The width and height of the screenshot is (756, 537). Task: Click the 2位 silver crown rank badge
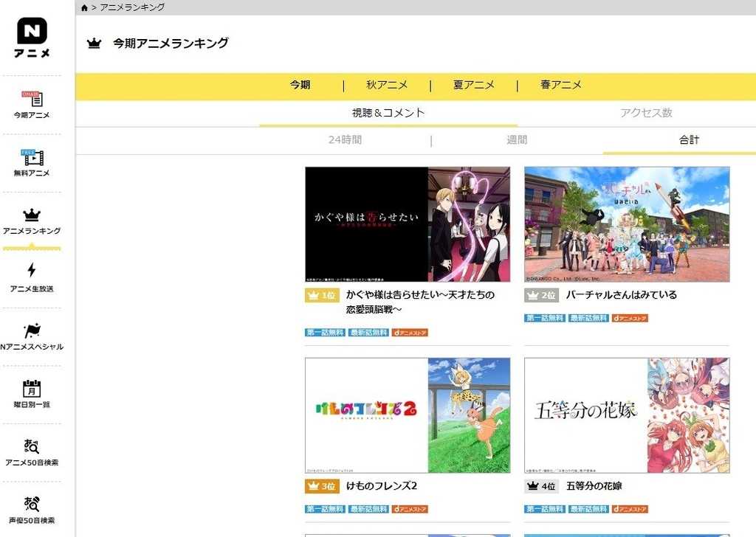click(x=541, y=295)
